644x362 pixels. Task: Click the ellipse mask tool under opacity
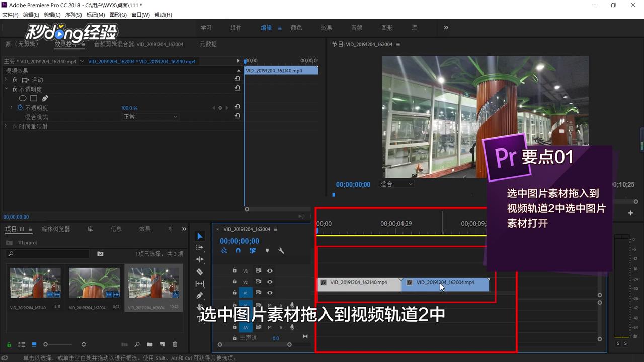23,98
